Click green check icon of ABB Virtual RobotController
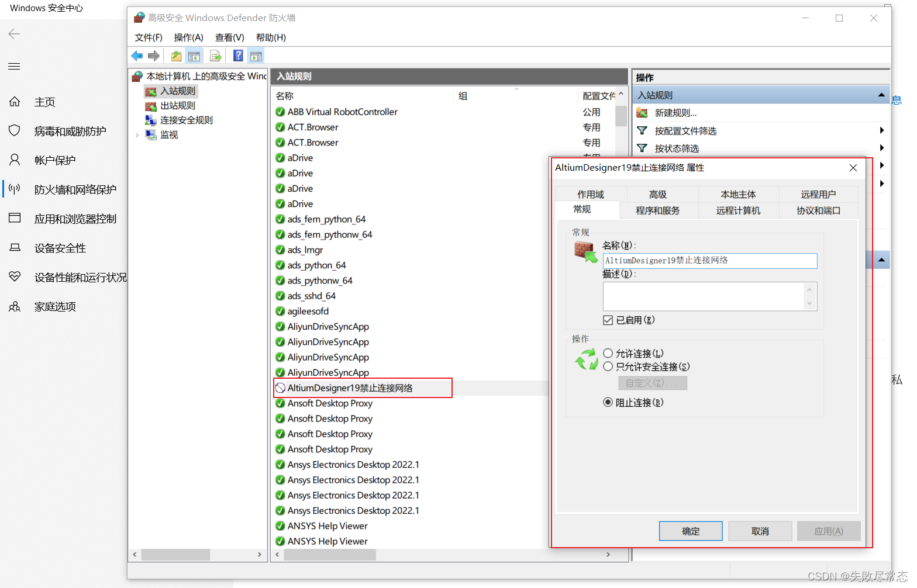This screenshot has height=588, width=917. tap(280, 112)
